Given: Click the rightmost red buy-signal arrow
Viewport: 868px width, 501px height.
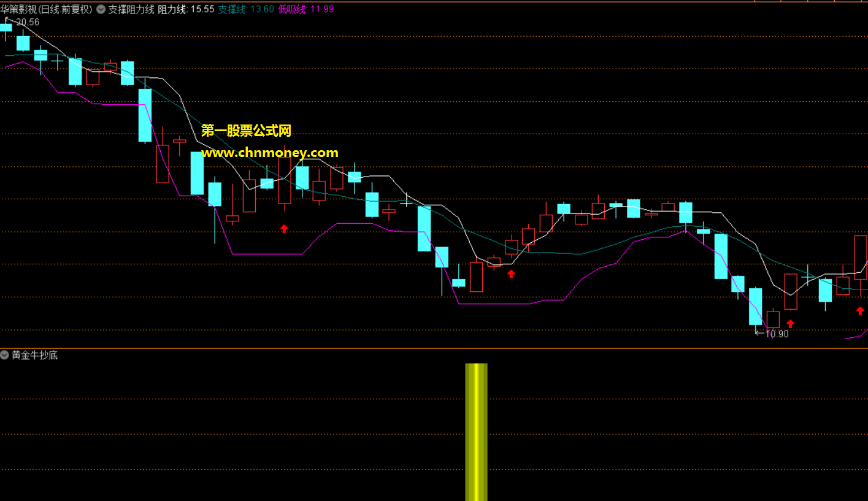Looking at the screenshot, I should coord(860,310).
